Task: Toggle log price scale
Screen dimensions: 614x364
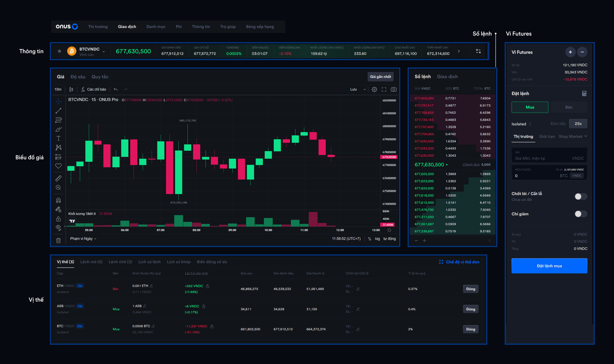Action: coord(377,239)
